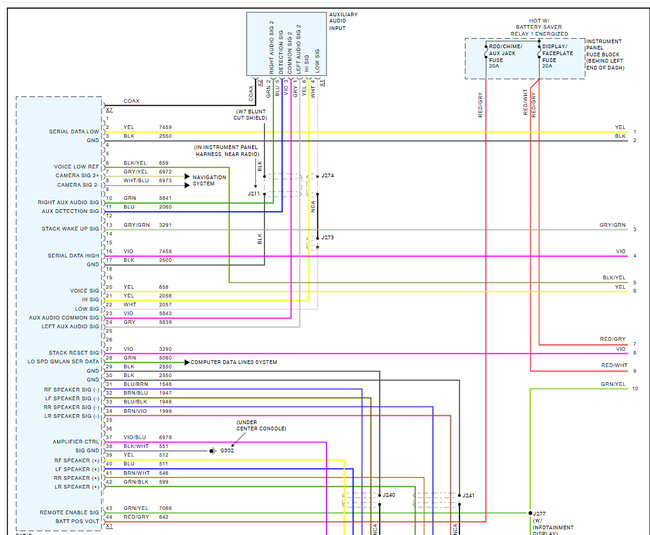Click the SIG GND pin label
Viewport: 650px width, 535px height.
tap(87, 450)
